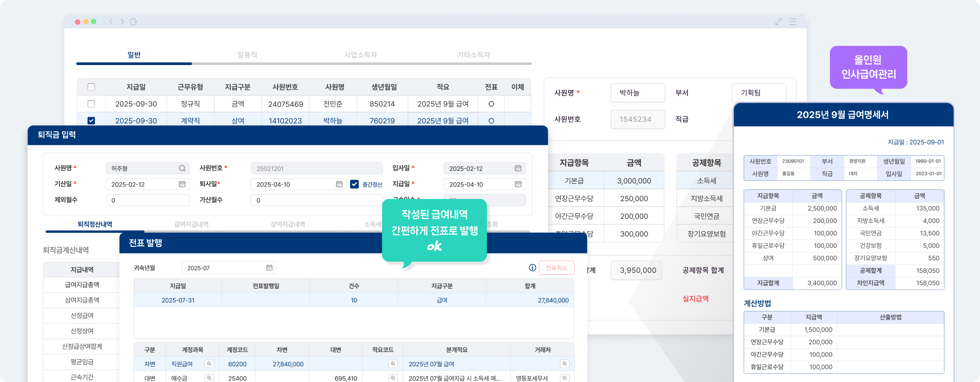Open the calendar for 기산일 2025-02-12
Screen dimensions: 980x382
click(182, 184)
